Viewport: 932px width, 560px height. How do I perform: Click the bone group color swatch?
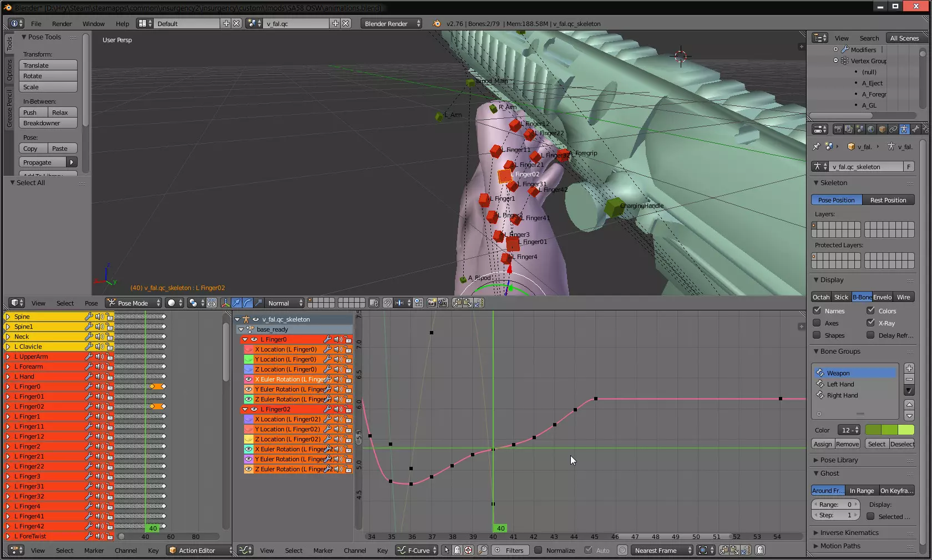point(889,430)
